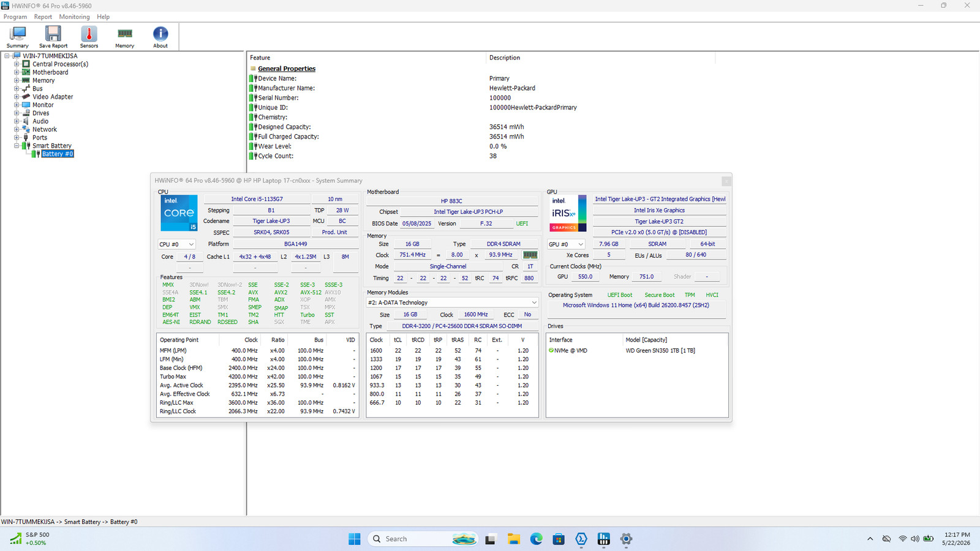Click the Secure Boot label
This screenshot has height=551, width=980.
click(660, 295)
